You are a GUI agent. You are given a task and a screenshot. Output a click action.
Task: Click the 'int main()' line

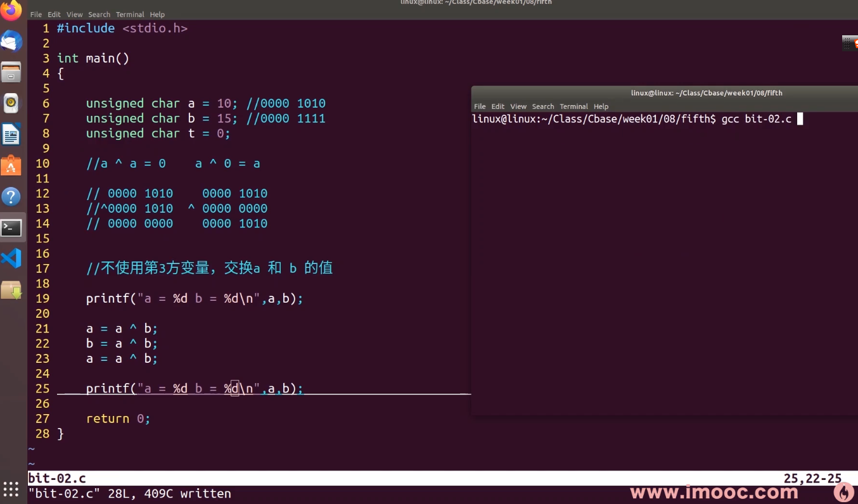pos(93,58)
